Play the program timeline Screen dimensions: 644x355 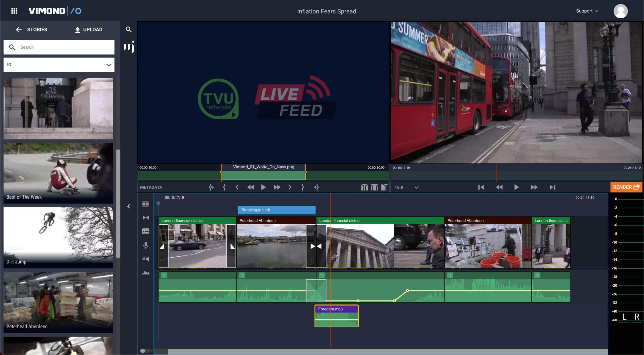(x=516, y=187)
